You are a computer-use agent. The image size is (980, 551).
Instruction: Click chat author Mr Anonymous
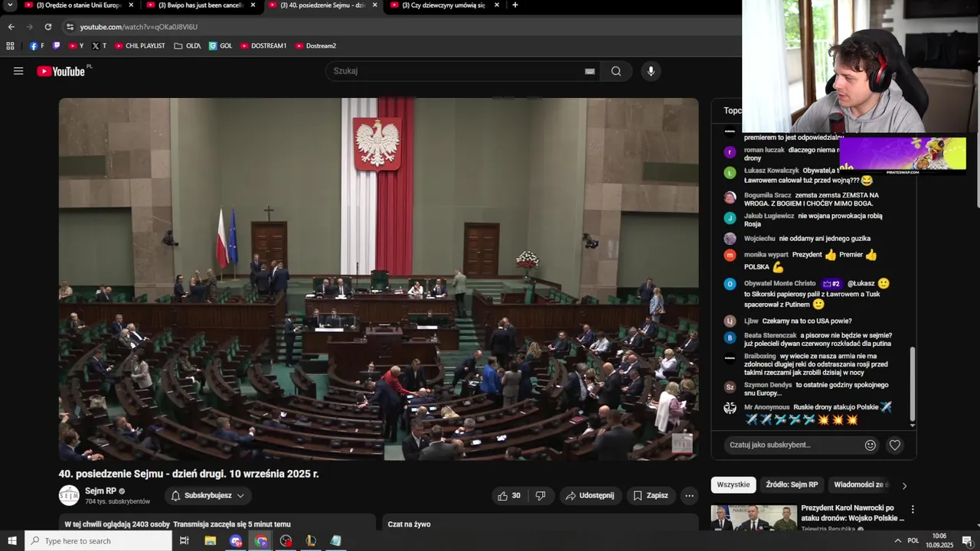click(x=766, y=407)
